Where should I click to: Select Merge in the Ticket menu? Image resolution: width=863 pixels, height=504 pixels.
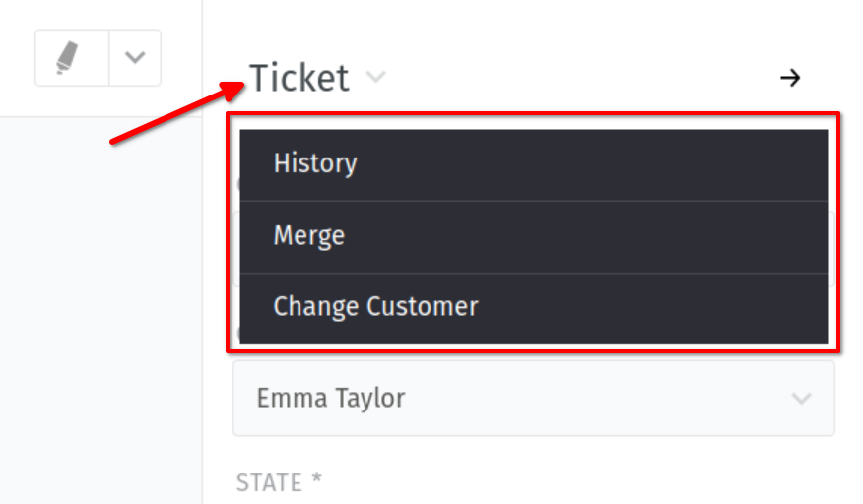click(x=309, y=236)
